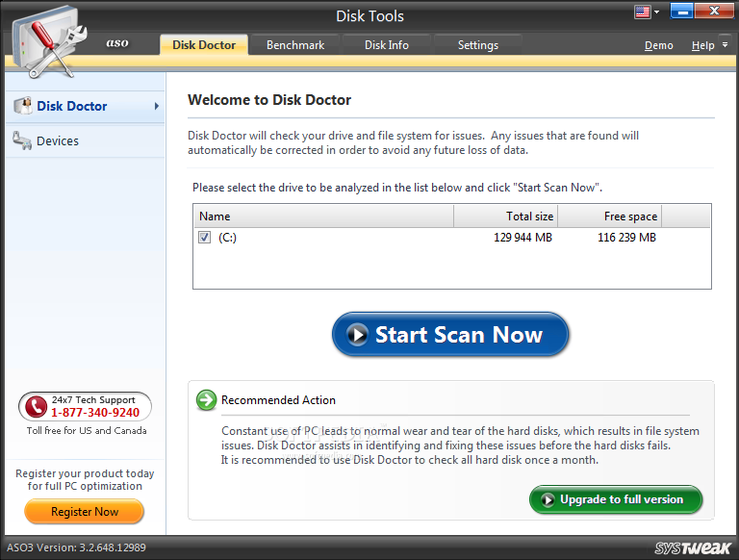Minimize the Disk Tools window

(681, 11)
